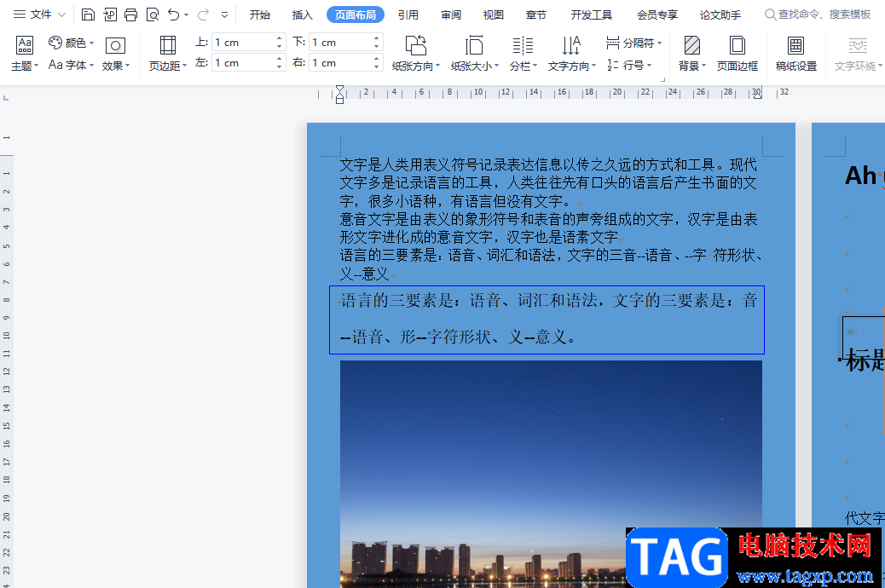The image size is (885, 588).
Task: Open the 效果 effects dropdown
Action: pyautogui.click(x=116, y=54)
